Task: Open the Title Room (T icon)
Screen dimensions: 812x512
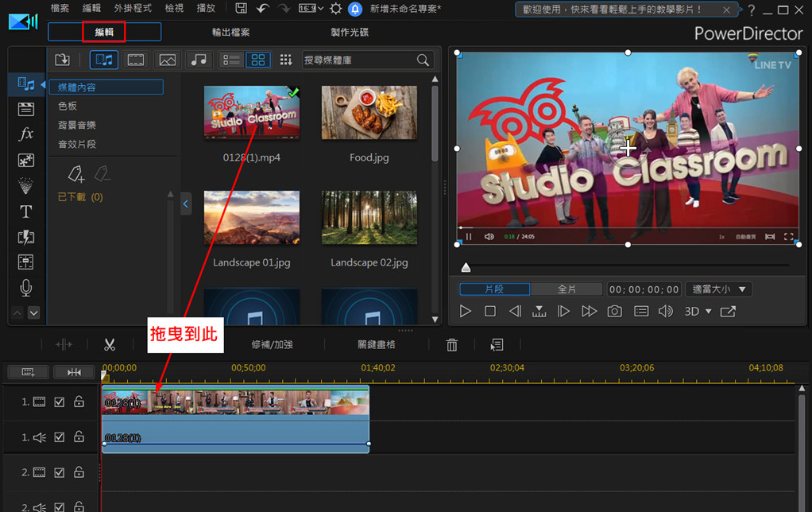Action: (26, 211)
